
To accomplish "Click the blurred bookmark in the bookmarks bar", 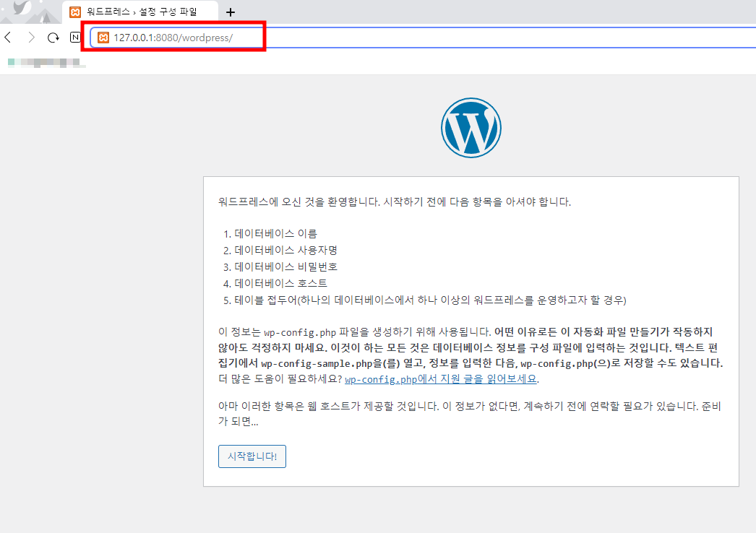I will 47,63.
